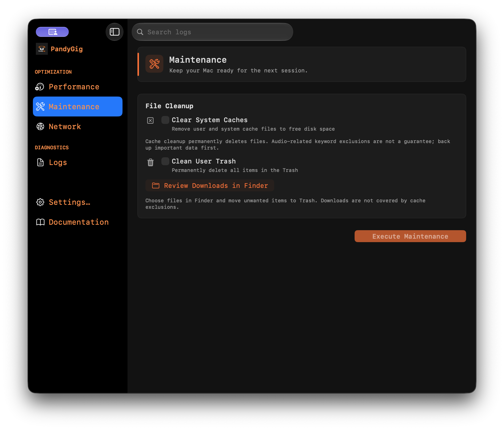
Task: Click the PandyGig app logo
Action: pos(42,49)
